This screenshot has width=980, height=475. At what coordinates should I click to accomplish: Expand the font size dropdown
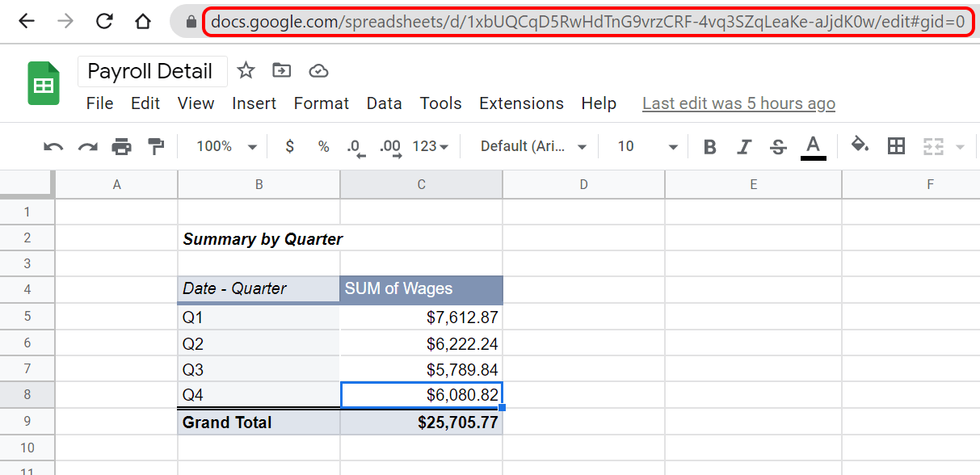646,146
